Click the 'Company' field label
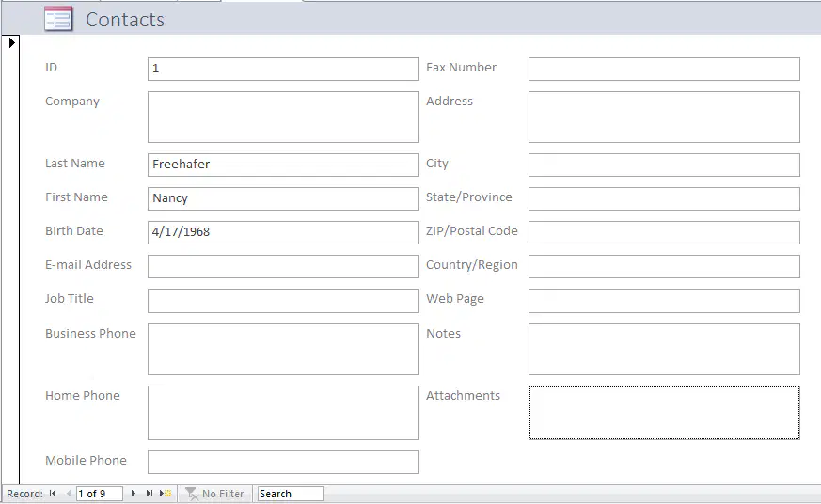The height and width of the screenshot is (504, 821). point(72,101)
